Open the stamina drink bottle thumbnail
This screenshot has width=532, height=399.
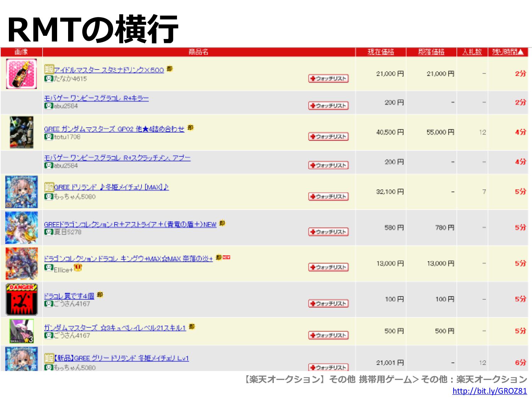tap(21, 74)
